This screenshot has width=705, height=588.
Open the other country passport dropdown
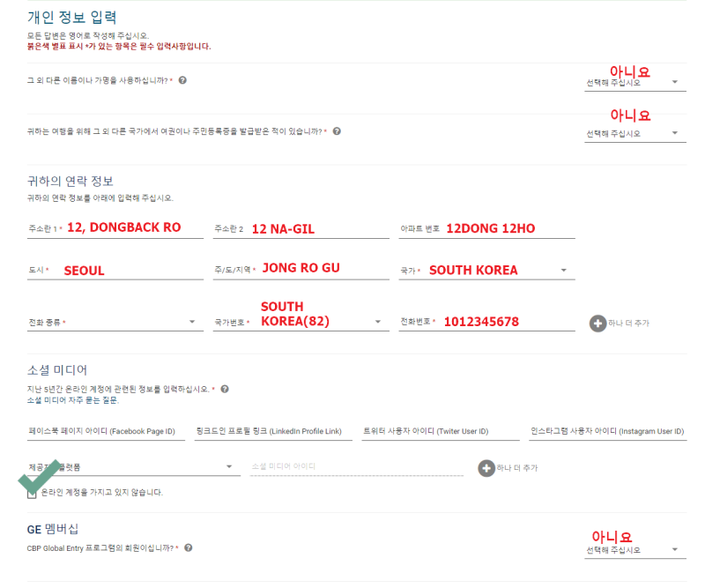point(634,133)
